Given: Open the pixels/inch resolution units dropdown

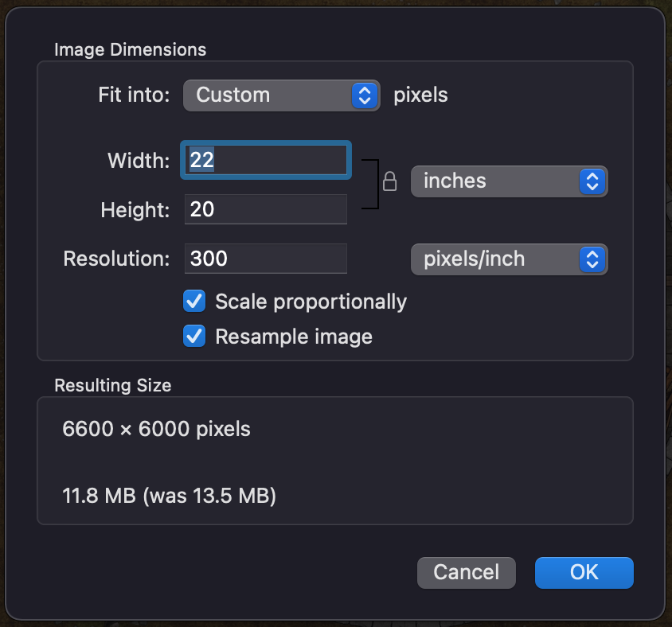Looking at the screenshot, I should pos(509,259).
